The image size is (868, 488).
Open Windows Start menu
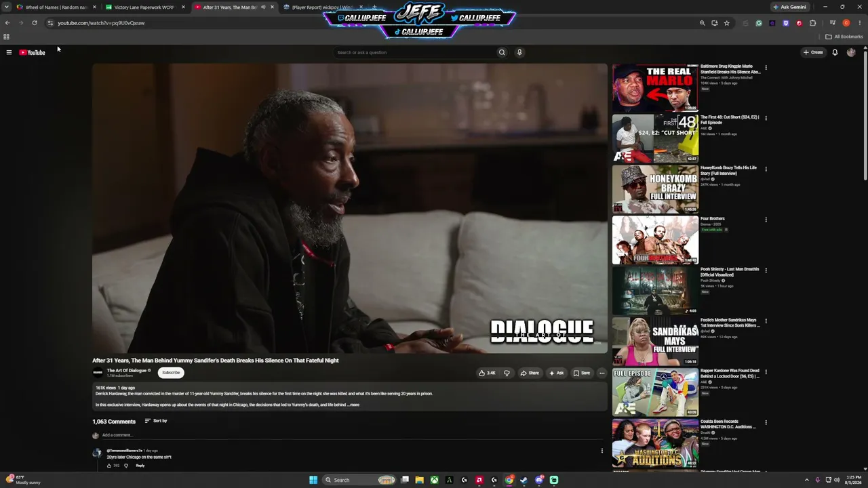(x=313, y=480)
